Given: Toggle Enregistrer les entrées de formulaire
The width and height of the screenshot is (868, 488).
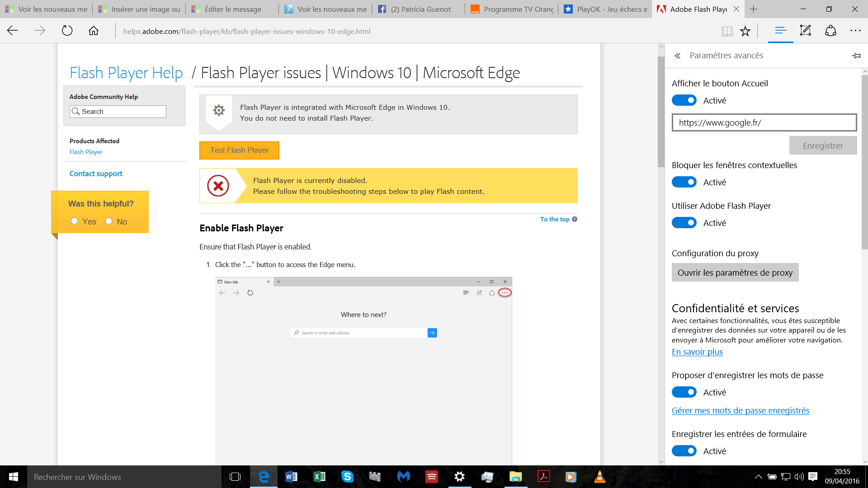Looking at the screenshot, I should coord(684,451).
